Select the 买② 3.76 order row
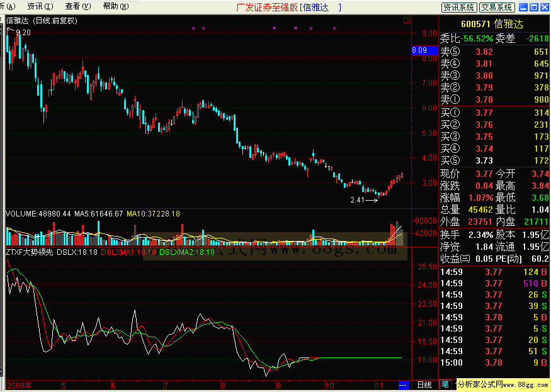The height and width of the screenshot is (392, 551). 494,125
